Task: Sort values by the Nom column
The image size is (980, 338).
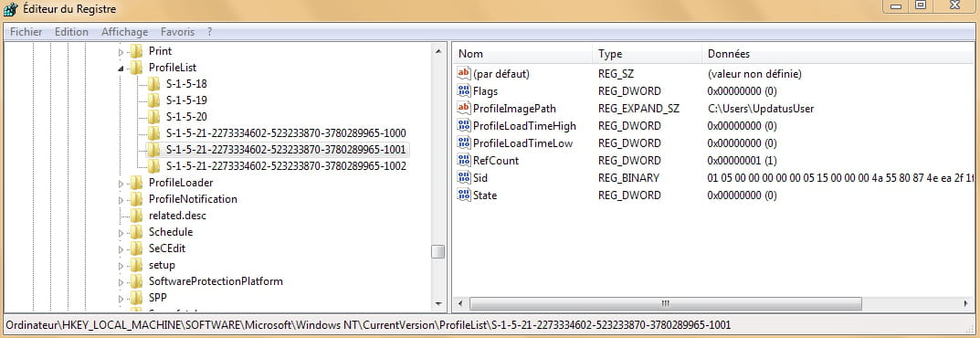Action: (522, 54)
